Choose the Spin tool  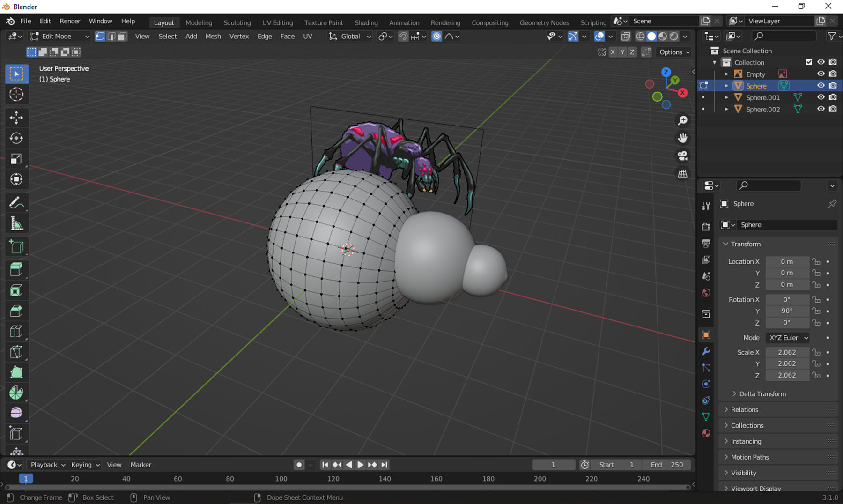[16, 393]
